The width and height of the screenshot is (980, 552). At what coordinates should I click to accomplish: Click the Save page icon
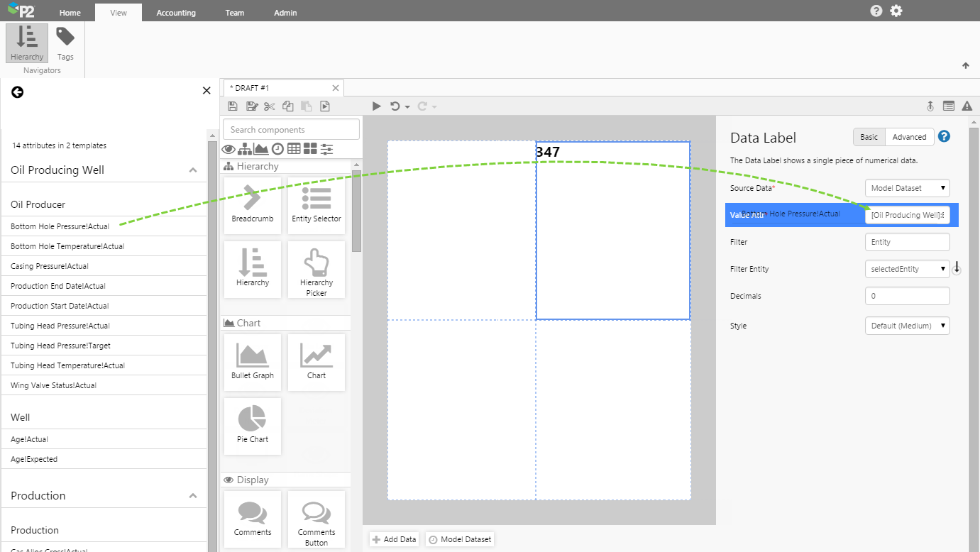pyautogui.click(x=233, y=106)
